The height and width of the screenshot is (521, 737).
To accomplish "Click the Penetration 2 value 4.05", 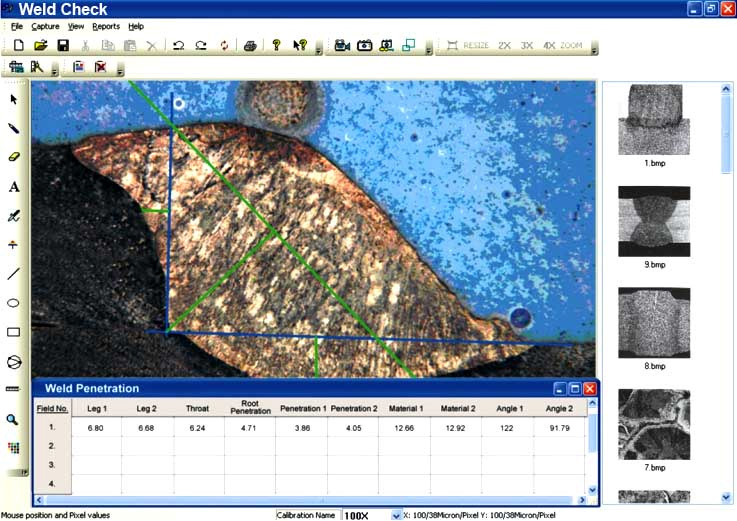I will pos(353,428).
